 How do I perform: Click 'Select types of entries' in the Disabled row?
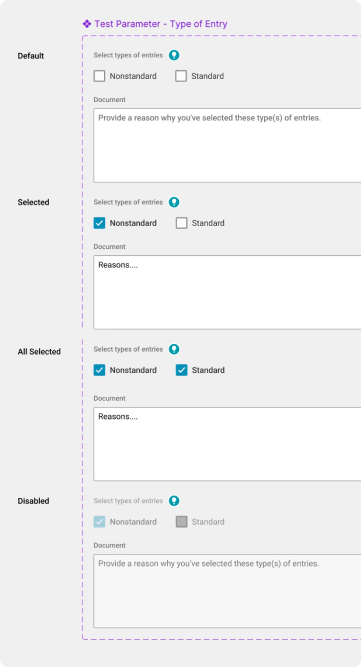click(x=128, y=501)
